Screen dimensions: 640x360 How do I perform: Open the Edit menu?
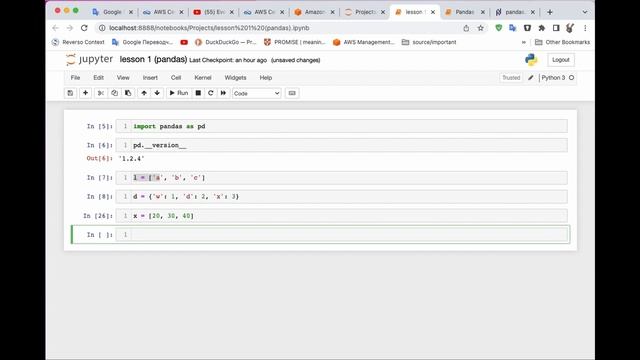coord(98,78)
